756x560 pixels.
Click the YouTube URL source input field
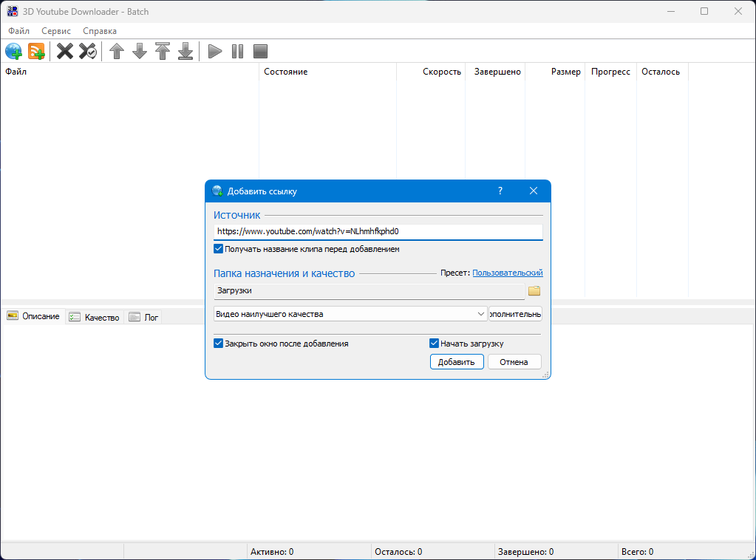(x=377, y=231)
